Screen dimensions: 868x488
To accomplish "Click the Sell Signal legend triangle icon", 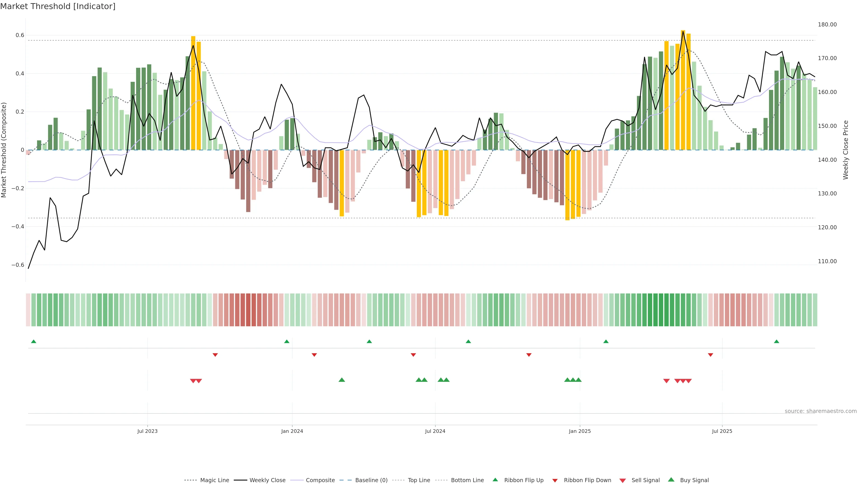I will tap(622, 481).
